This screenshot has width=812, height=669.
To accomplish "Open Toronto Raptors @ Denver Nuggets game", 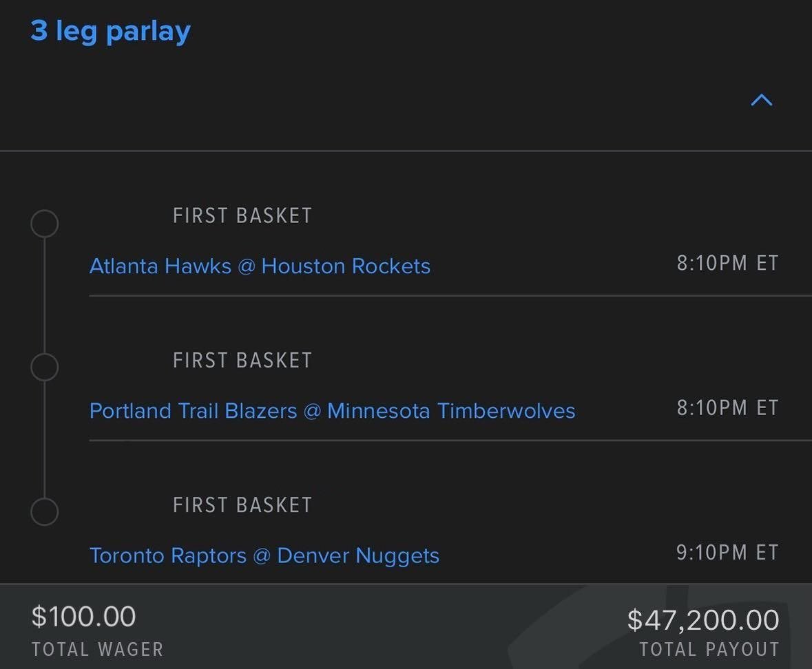I will (264, 555).
